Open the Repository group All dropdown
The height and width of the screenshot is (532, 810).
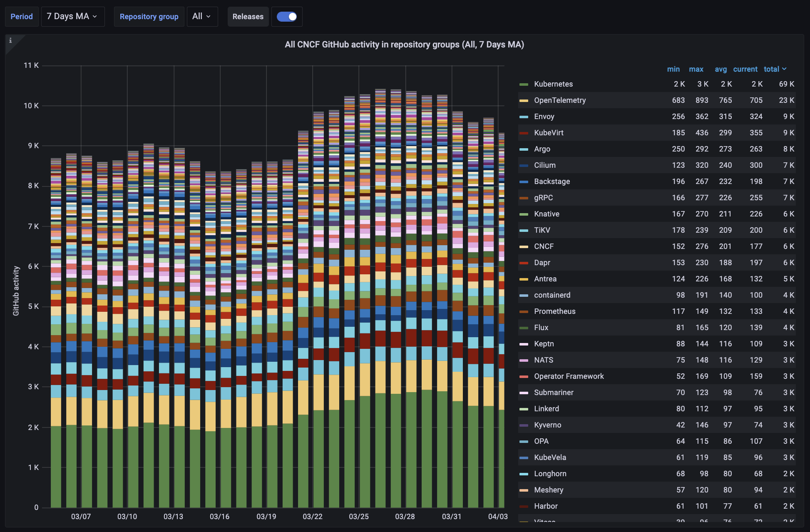(x=202, y=17)
